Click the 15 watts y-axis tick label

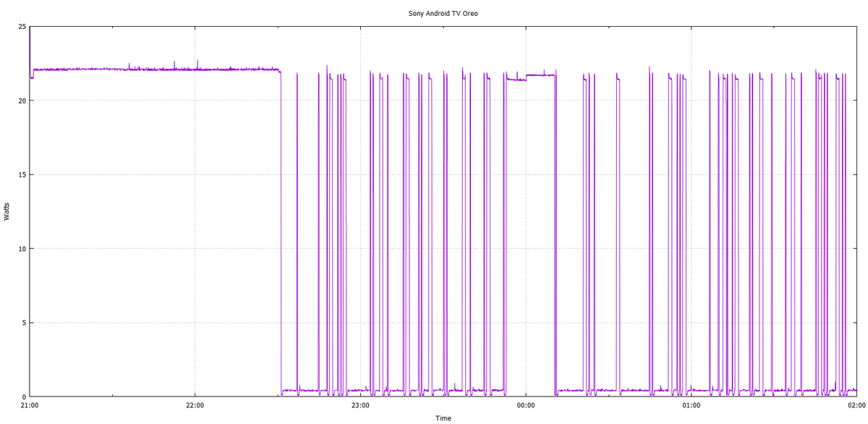[x=22, y=175]
